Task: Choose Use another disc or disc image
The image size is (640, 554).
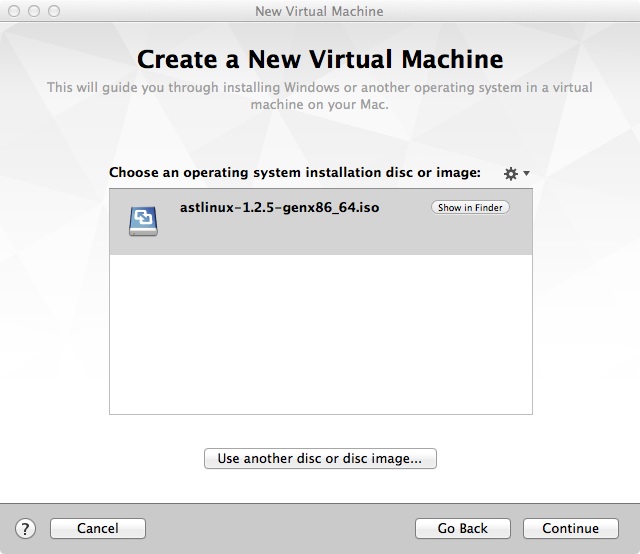Action: [x=320, y=458]
